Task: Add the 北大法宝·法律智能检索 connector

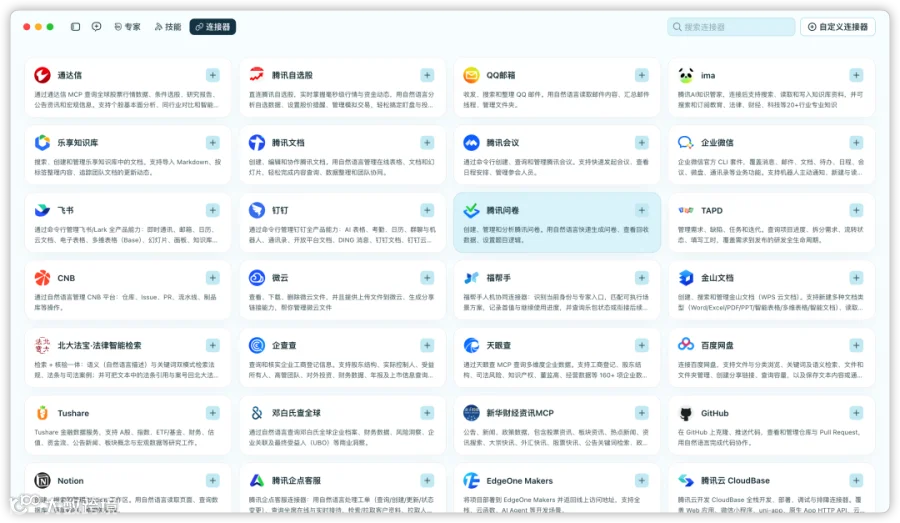Action: pyautogui.click(x=212, y=345)
